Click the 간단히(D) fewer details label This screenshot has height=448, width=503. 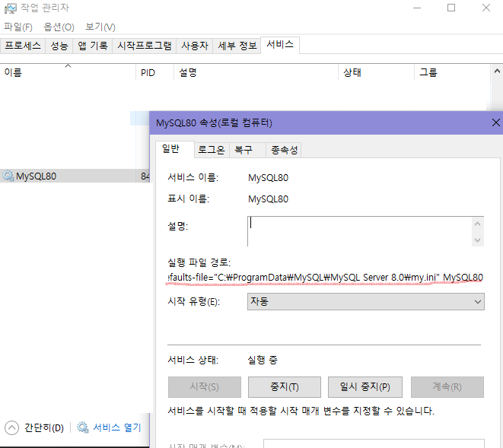click(x=44, y=427)
